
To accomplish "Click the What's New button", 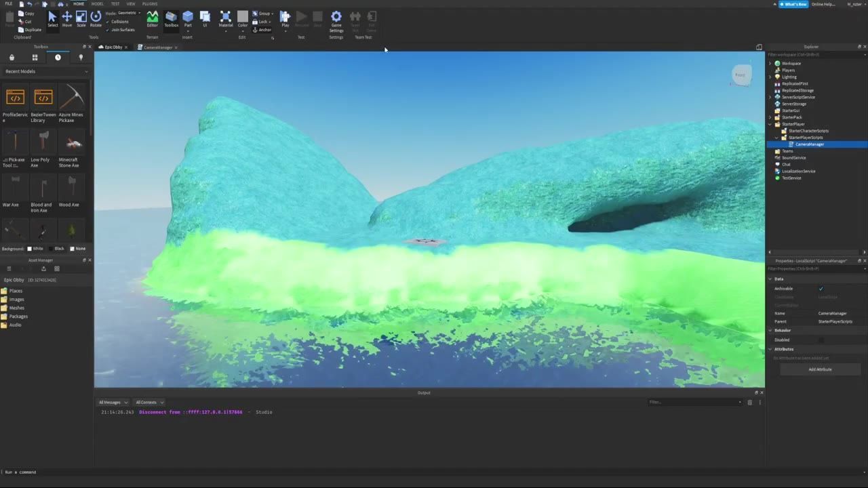I will click(x=793, y=4).
